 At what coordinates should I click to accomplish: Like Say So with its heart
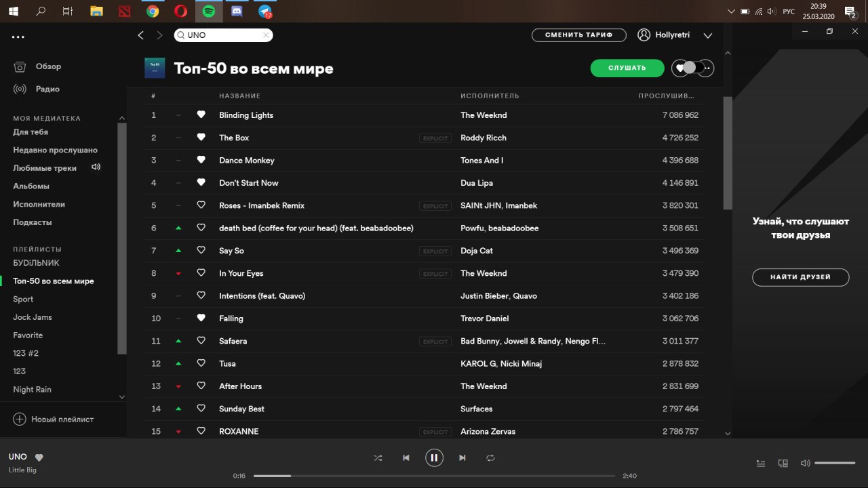[x=201, y=251]
